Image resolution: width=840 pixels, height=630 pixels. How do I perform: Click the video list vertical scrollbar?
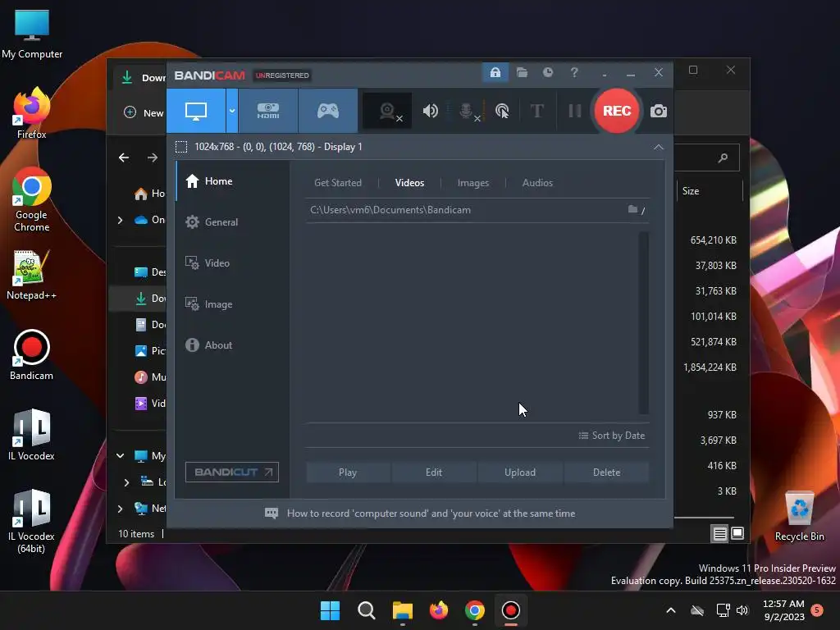(x=643, y=322)
